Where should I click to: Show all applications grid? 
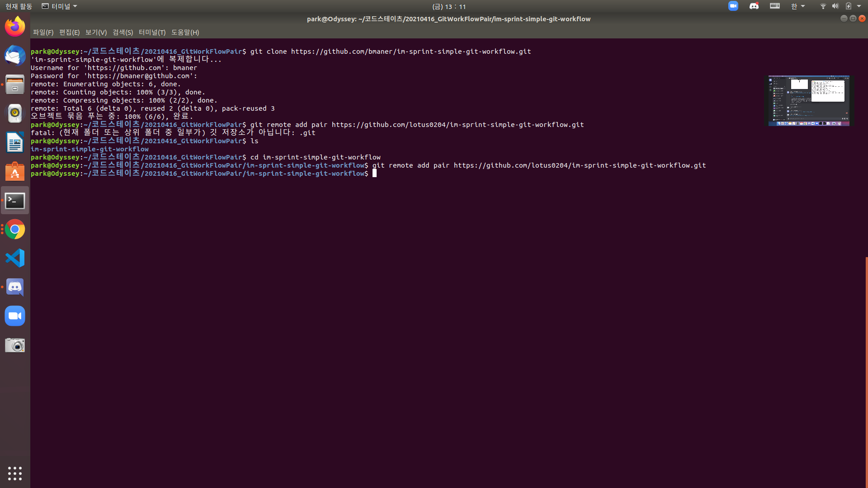pos(15,473)
